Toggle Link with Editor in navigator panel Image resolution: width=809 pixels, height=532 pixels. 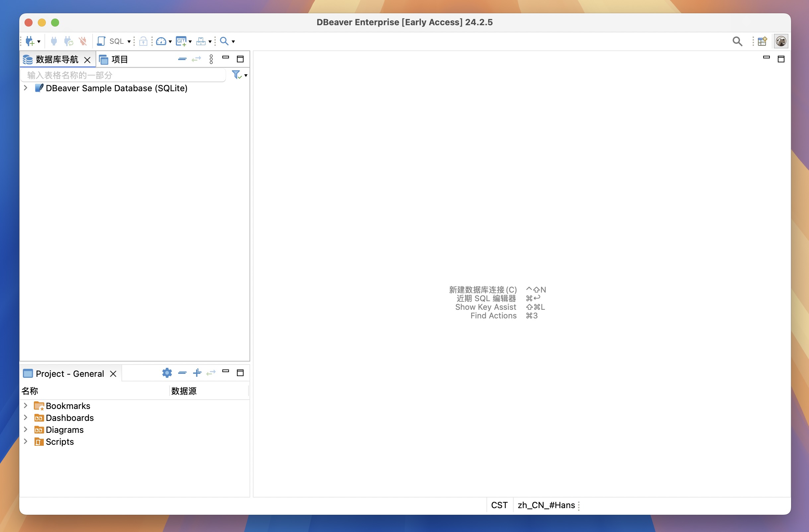pos(196,59)
